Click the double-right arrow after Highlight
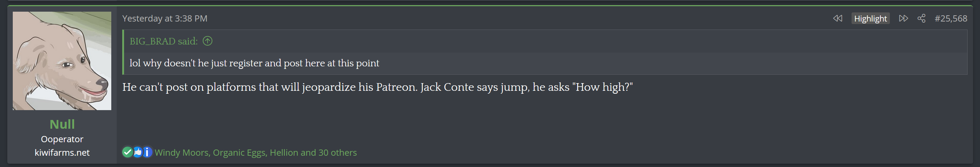Viewport: 980px width, 167px height. (903, 18)
